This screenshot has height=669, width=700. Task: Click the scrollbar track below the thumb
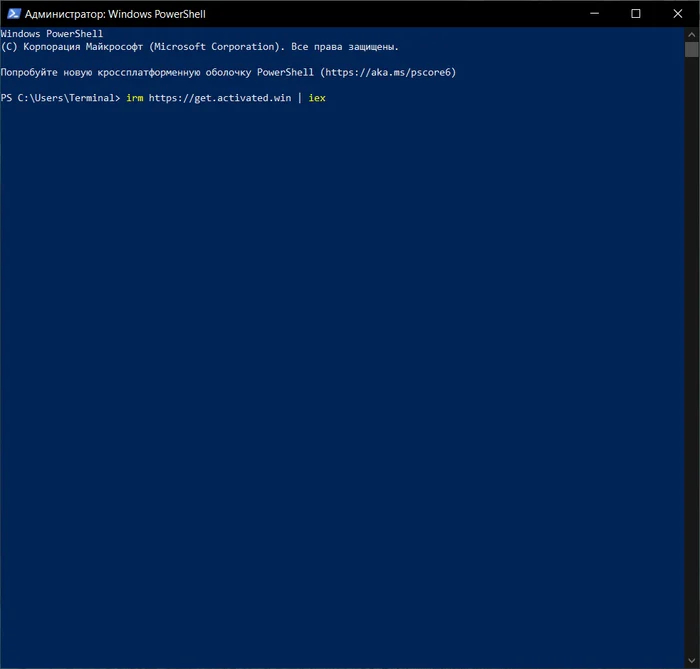[x=691, y=350]
